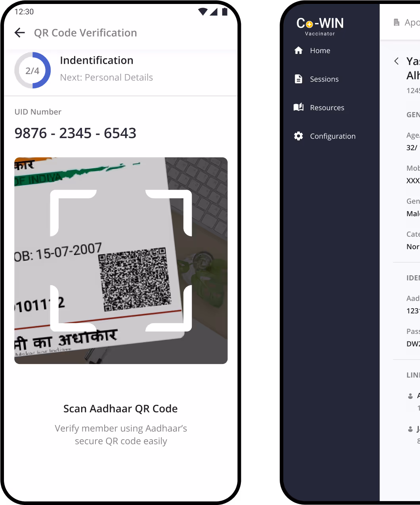
Task: Click the Scan Aadhaar QR Code heading
Action: 120,408
